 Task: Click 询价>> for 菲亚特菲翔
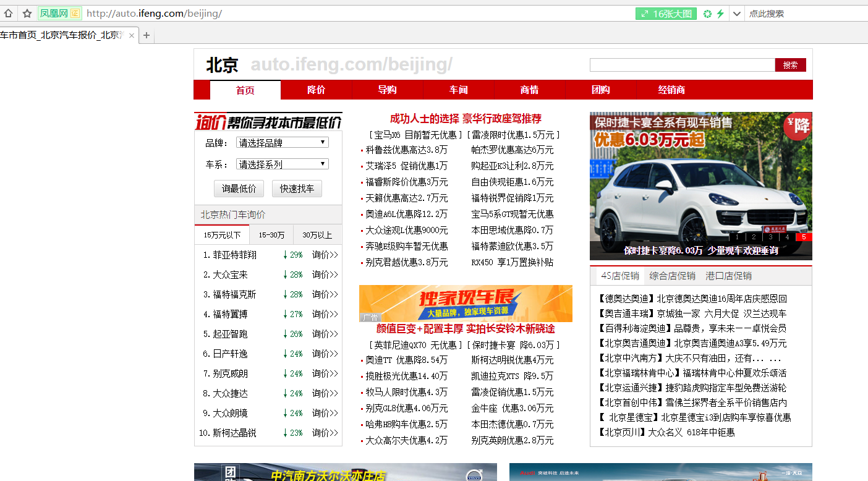click(325, 255)
